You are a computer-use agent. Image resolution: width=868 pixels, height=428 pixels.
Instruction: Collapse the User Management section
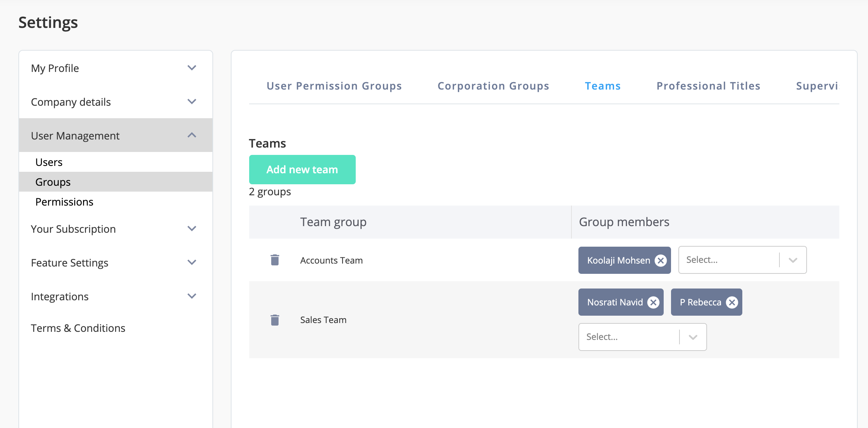(115, 135)
